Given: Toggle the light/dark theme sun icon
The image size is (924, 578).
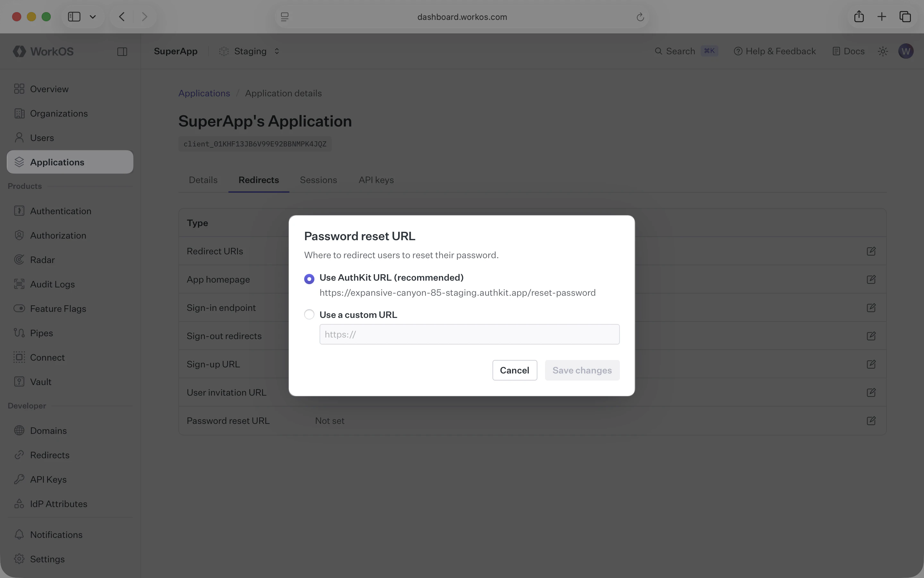Looking at the screenshot, I should click(883, 51).
